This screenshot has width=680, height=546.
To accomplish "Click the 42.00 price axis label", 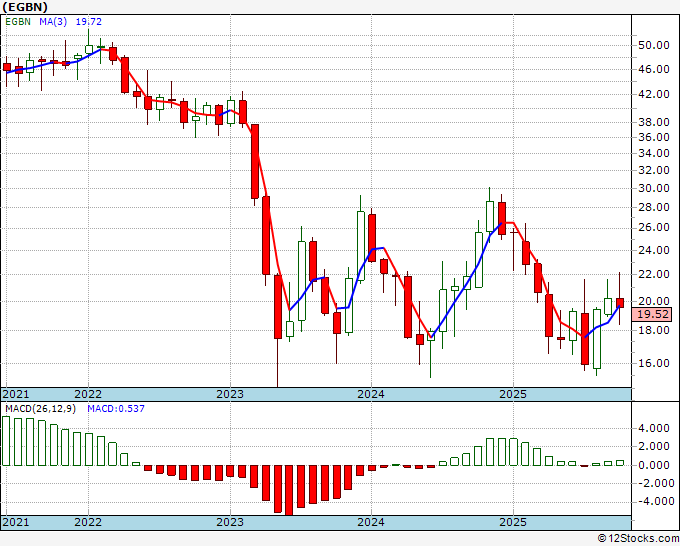I will (654, 94).
